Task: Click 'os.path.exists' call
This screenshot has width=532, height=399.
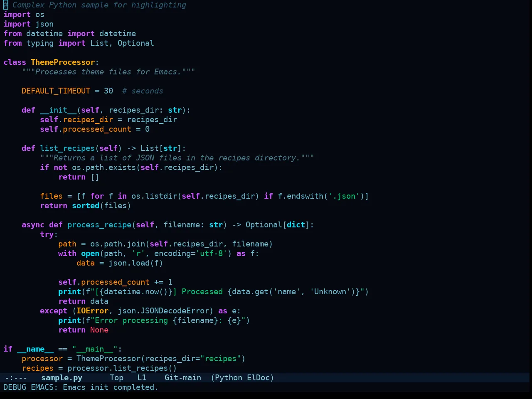Action: point(104,167)
